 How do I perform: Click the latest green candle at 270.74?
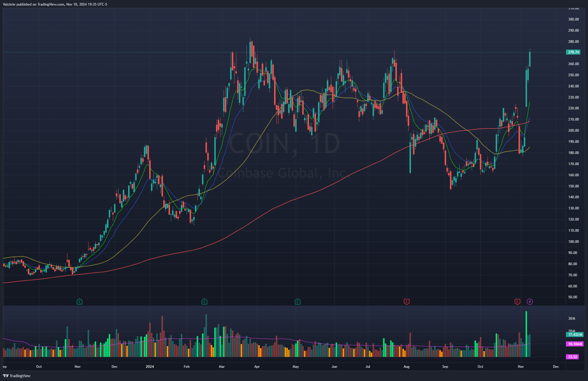(x=530, y=59)
